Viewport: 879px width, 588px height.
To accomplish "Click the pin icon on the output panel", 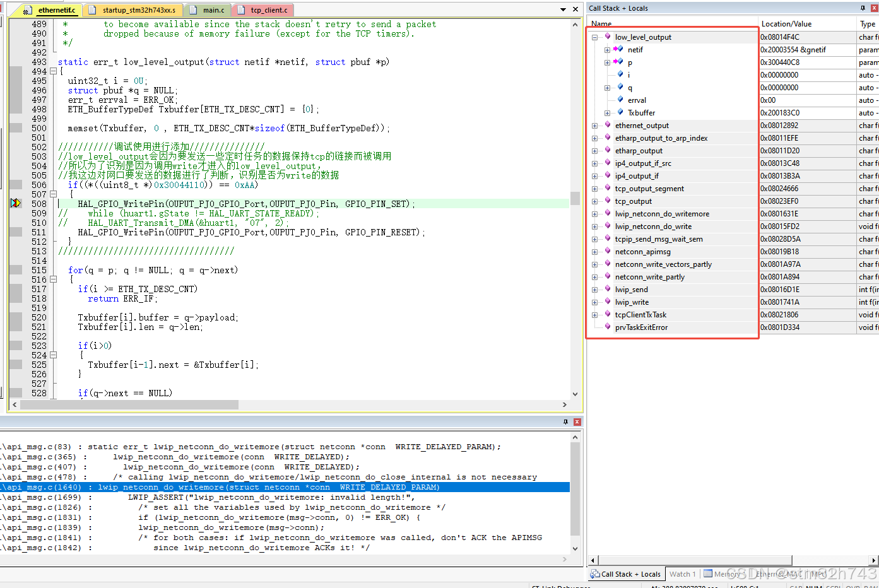I will tap(566, 421).
